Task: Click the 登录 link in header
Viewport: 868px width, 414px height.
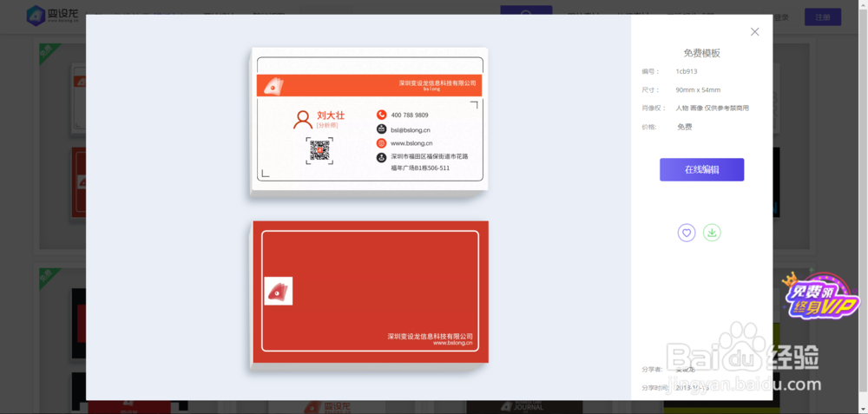Action: click(x=781, y=17)
